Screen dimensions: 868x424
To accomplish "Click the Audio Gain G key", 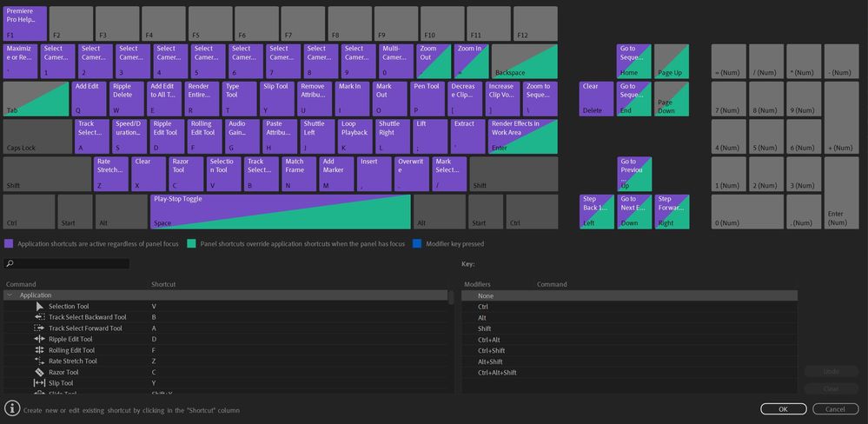I will (242, 136).
